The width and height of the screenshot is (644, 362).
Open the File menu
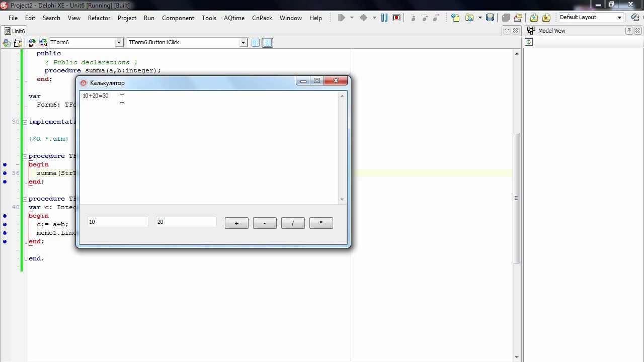[13, 18]
